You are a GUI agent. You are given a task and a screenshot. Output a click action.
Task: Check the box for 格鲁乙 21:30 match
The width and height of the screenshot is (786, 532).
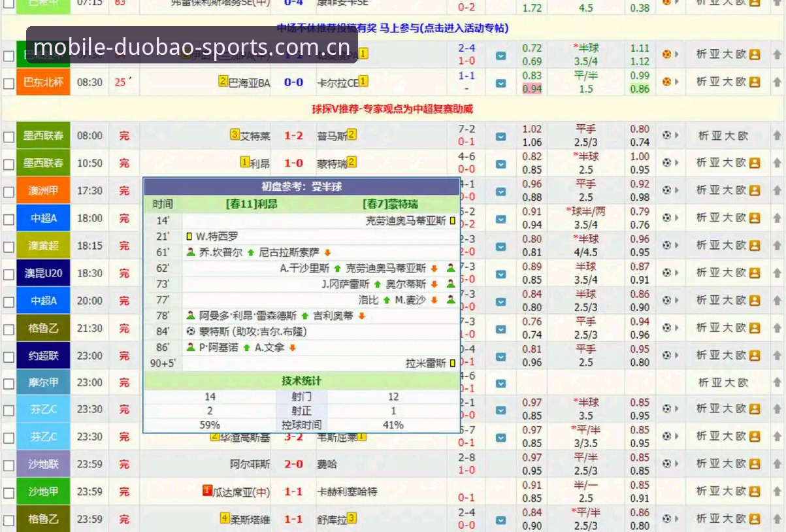point(8,329)
